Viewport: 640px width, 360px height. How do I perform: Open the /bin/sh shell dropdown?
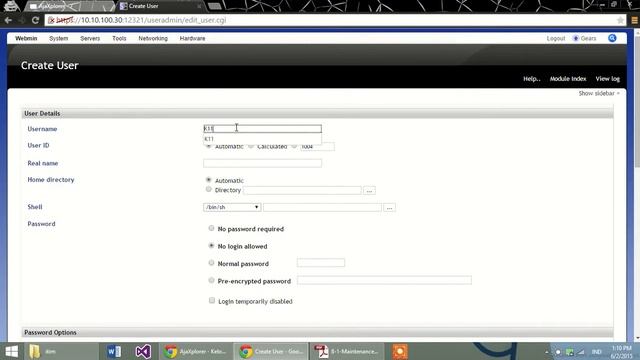[232, 207]
